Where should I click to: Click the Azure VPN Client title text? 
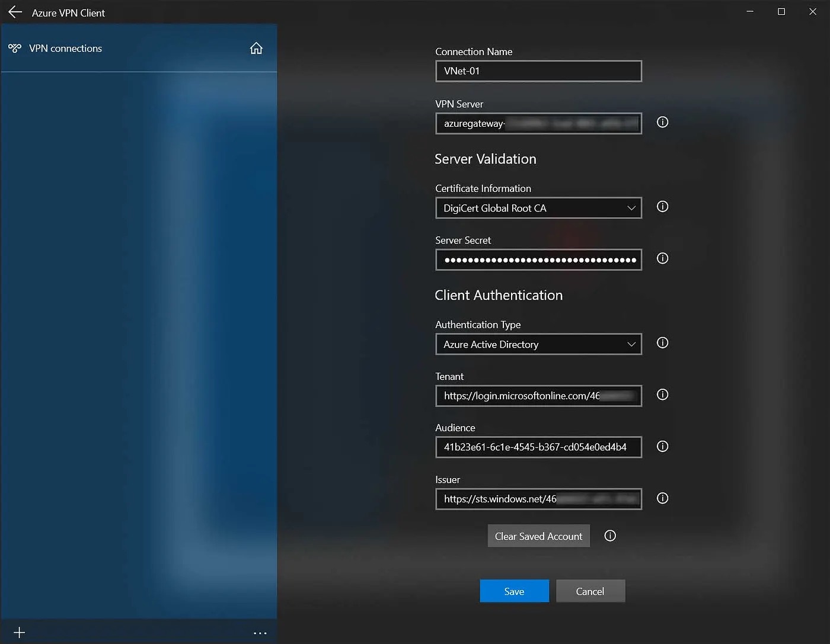[x=68, y=13]
